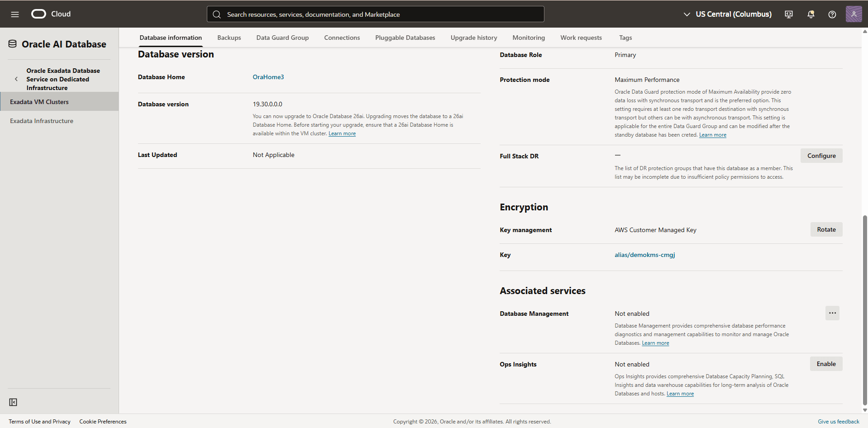
Task: Open the navigation hamburger menu
Action: coord(15,14)
